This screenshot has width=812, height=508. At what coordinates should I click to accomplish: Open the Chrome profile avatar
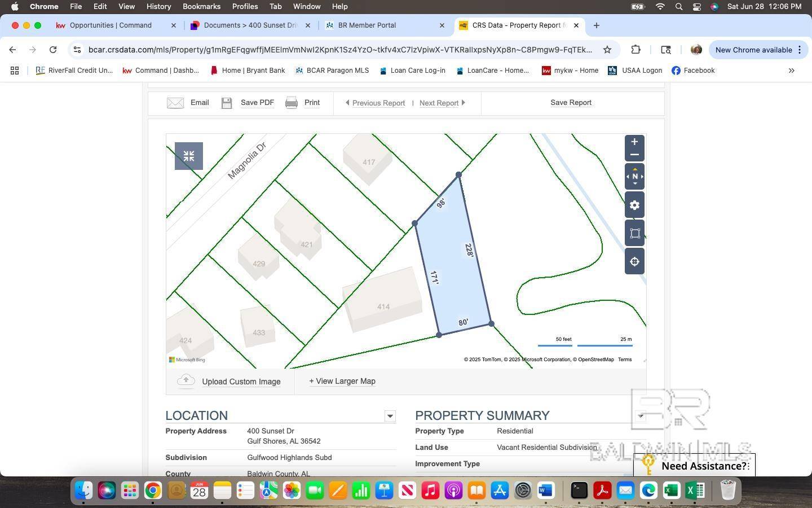696,50
